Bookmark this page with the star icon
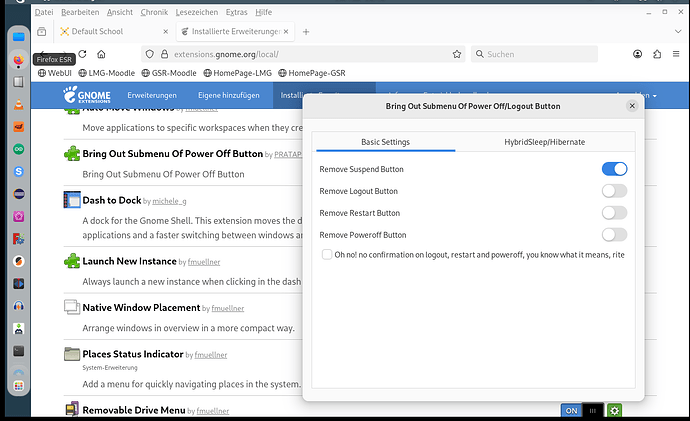This screenshot has width=690, height=421. (457, 54)
